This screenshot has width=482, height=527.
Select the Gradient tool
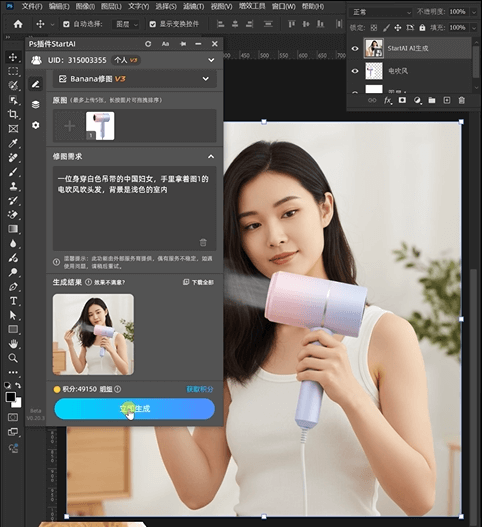[x=13, y=229]
